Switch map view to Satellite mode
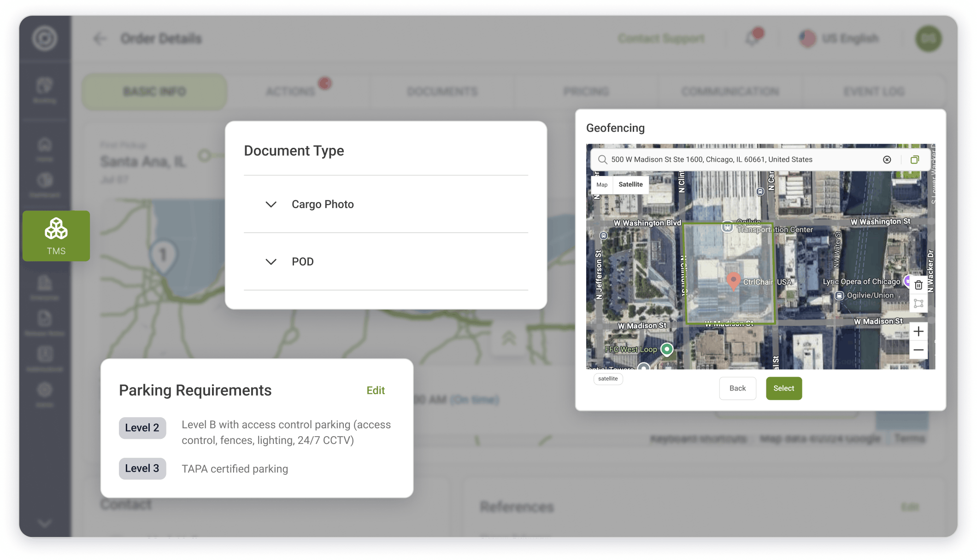977x560 pixels. pyautogui.click(x=630, y=184)
